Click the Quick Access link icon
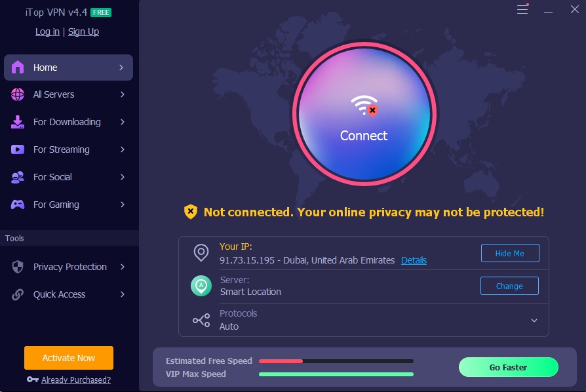 point(18,294)
